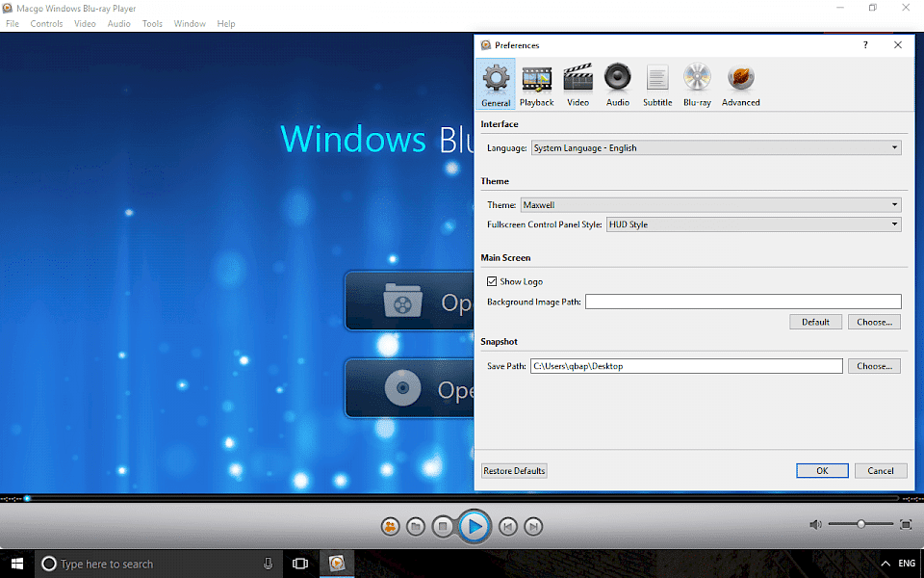
Task: Click the Default background button
Action: 815,322
